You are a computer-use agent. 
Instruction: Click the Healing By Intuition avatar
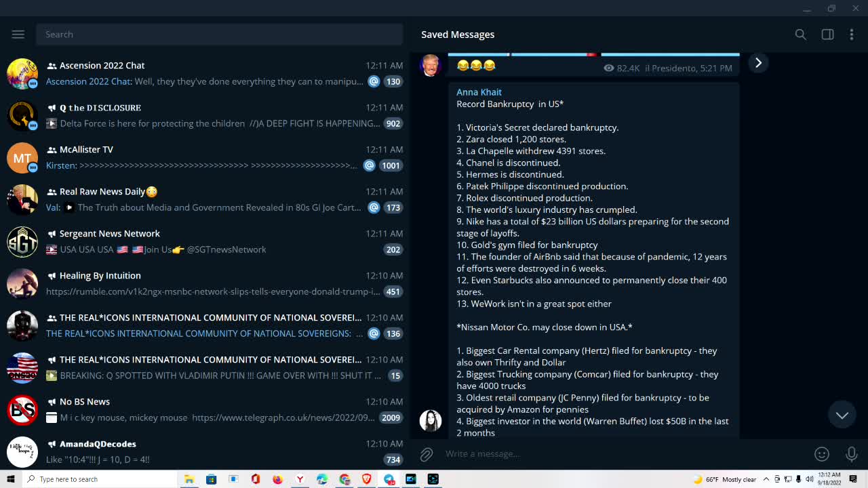click(x=22, y=283)
